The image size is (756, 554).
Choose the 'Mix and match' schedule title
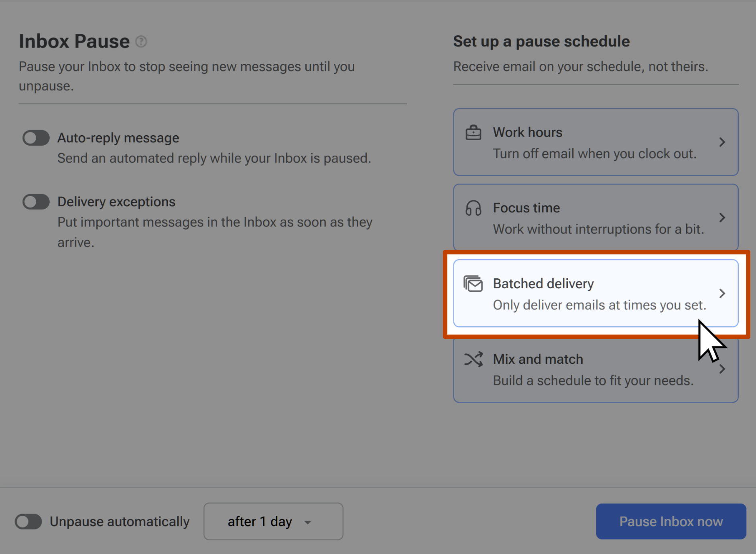[x=538, y=359]
